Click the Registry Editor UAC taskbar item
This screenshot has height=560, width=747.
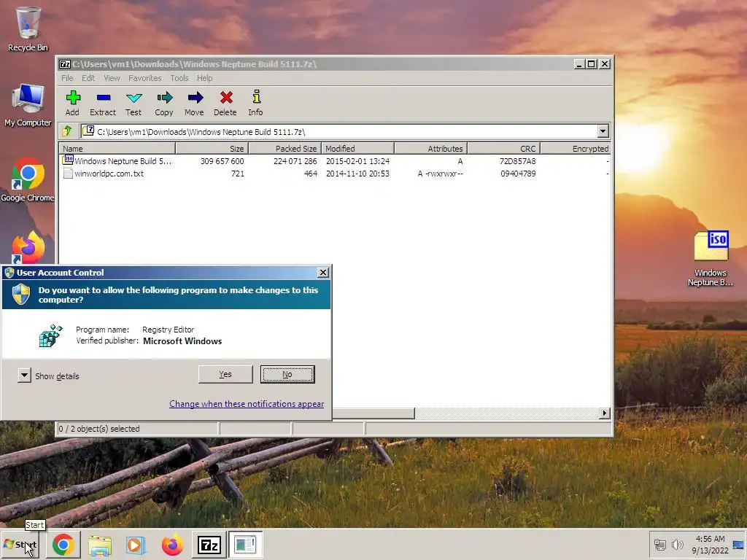[245, 544]
